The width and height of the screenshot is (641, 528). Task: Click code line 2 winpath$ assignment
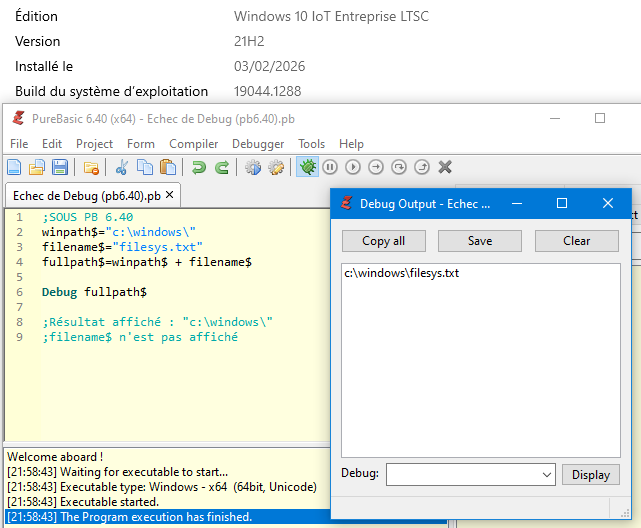119,232
